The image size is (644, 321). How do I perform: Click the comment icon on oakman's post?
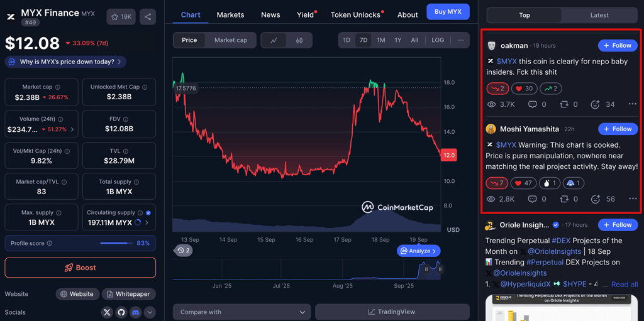tap(532, 104)
